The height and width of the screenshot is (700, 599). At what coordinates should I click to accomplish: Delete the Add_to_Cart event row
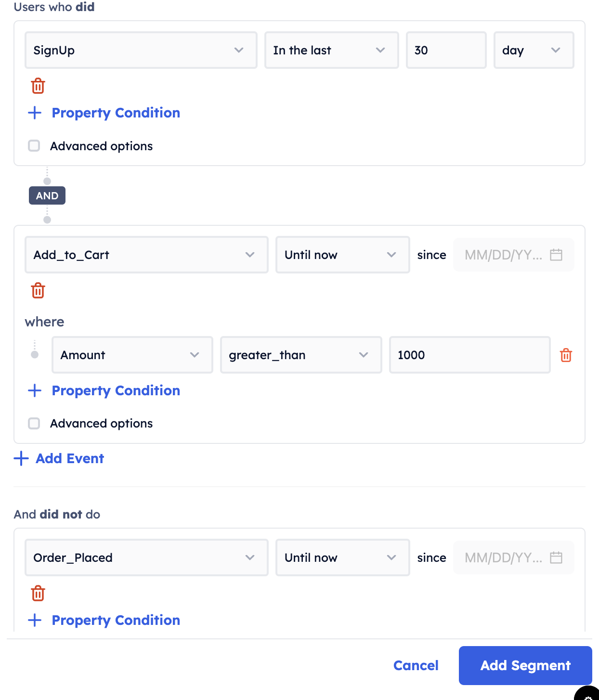pyautogui.click(x=38, y=291)
